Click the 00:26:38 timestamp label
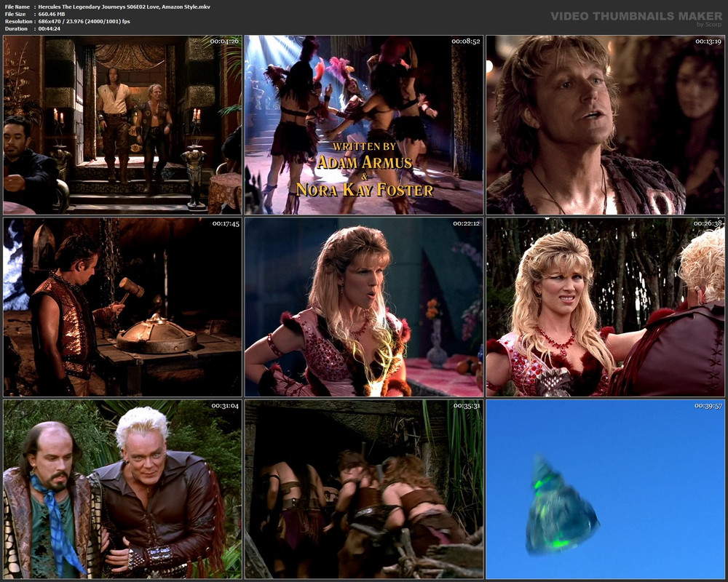This screenshot has width=728, height=582. pyautogui.click(x=708, y=223)
